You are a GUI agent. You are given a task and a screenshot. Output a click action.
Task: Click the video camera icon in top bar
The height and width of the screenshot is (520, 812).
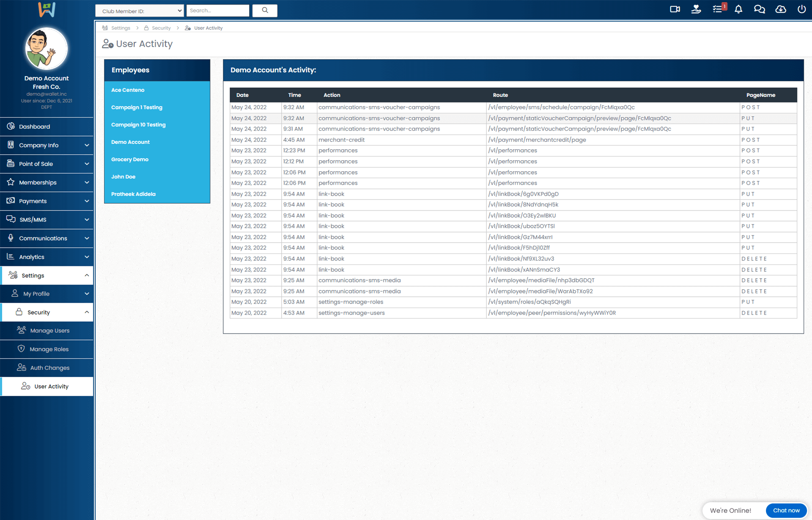[675, 9]
